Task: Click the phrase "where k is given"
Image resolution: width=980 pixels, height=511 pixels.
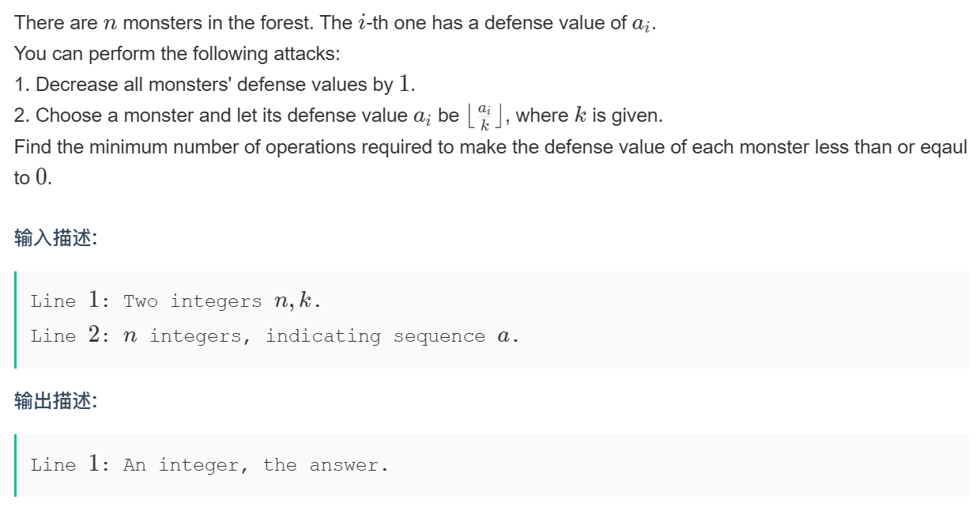Action: tap(589, 115)
